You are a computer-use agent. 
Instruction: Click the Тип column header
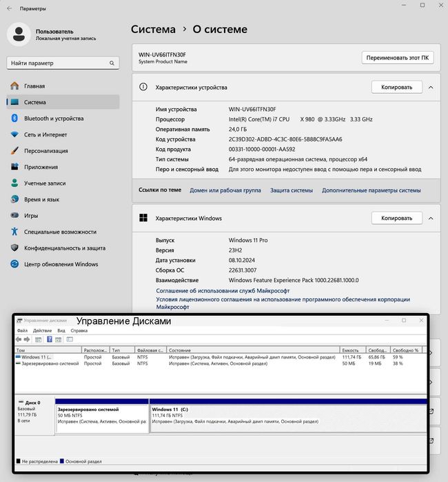(x=122, y=350)
